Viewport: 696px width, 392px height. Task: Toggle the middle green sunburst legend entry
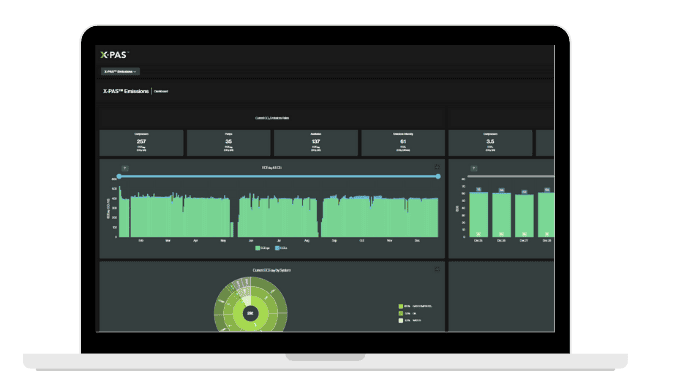[407, 313]
